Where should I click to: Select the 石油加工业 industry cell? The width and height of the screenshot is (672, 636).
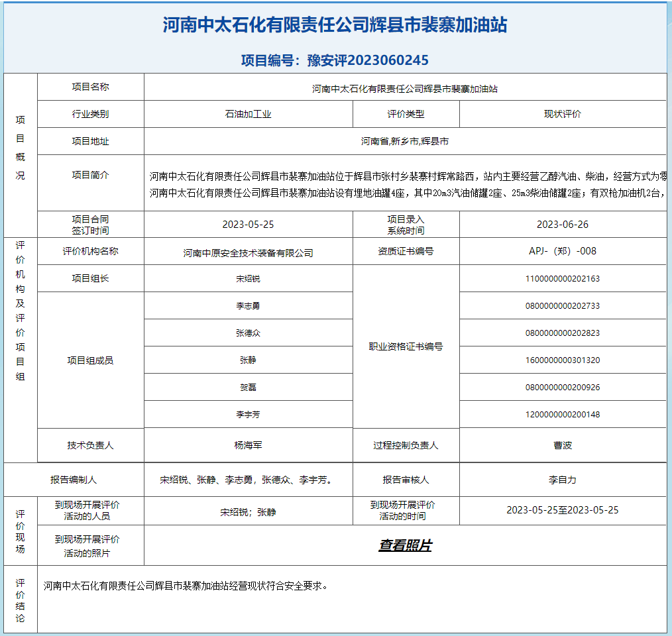tap(248, 114)
